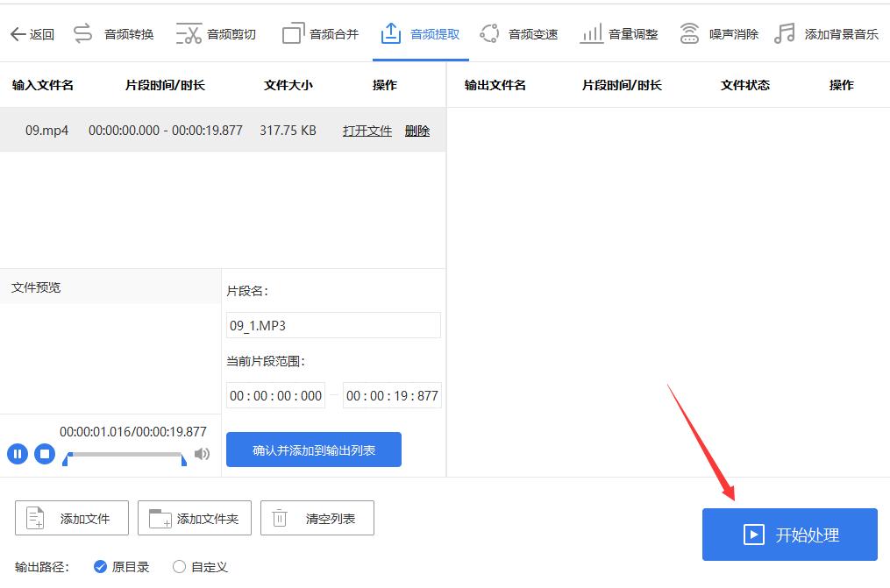Open 09.mp4 via 打开文件 link
This screenshot has height=588, width=890.
click(367, 130)
